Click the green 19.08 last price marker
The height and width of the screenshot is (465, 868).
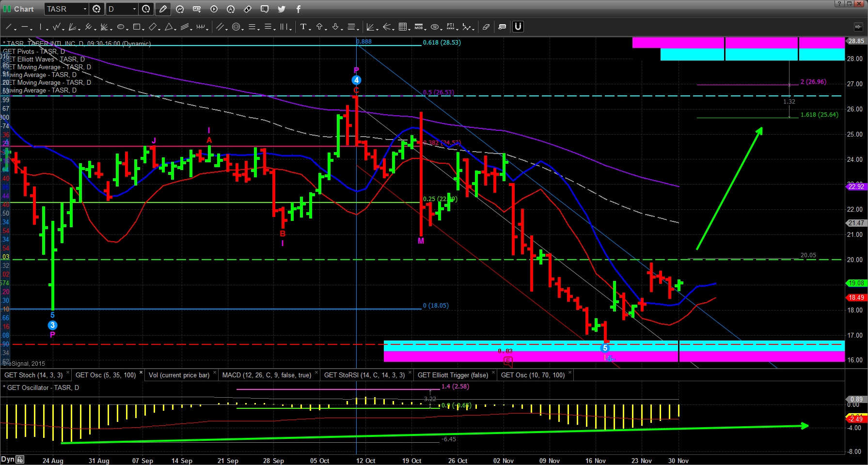click(856, 283)
